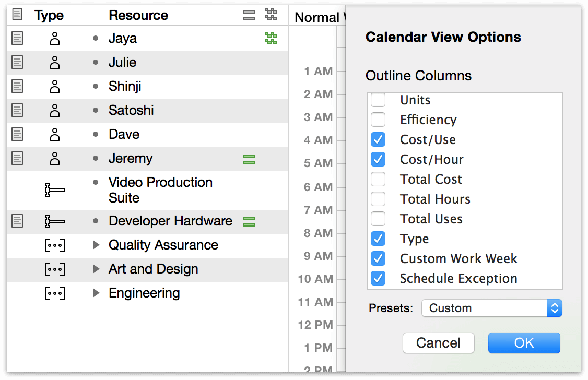
Task: Click Jaya's green schedule exception icon
Action: 271,38
